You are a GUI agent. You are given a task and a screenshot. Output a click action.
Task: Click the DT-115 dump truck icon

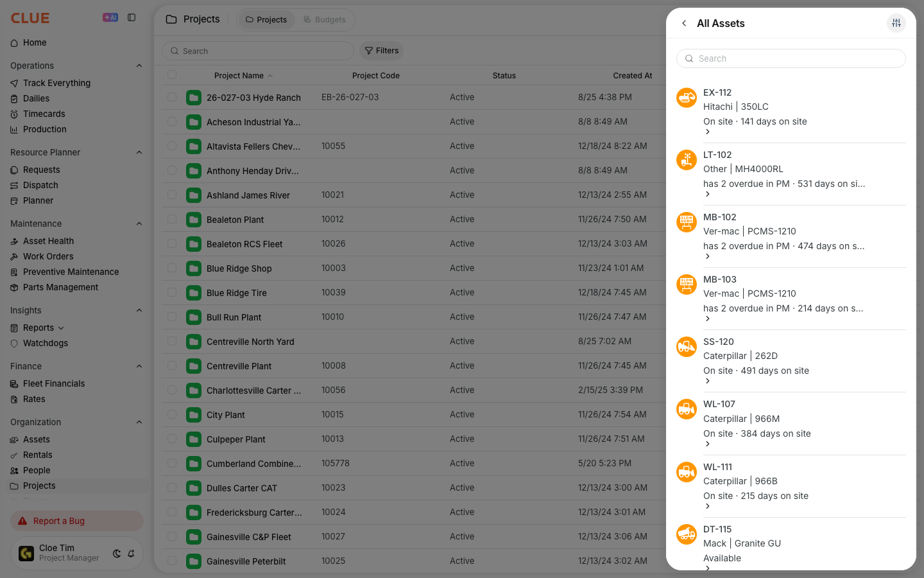pos(687,534)
